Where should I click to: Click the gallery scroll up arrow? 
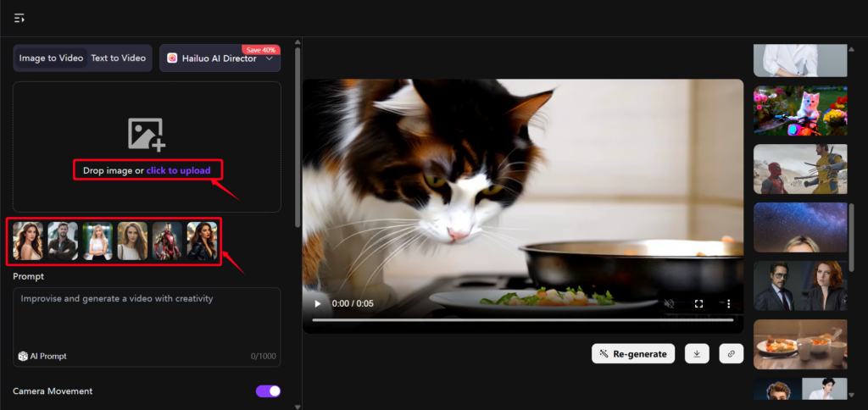(x=851, y=48)
